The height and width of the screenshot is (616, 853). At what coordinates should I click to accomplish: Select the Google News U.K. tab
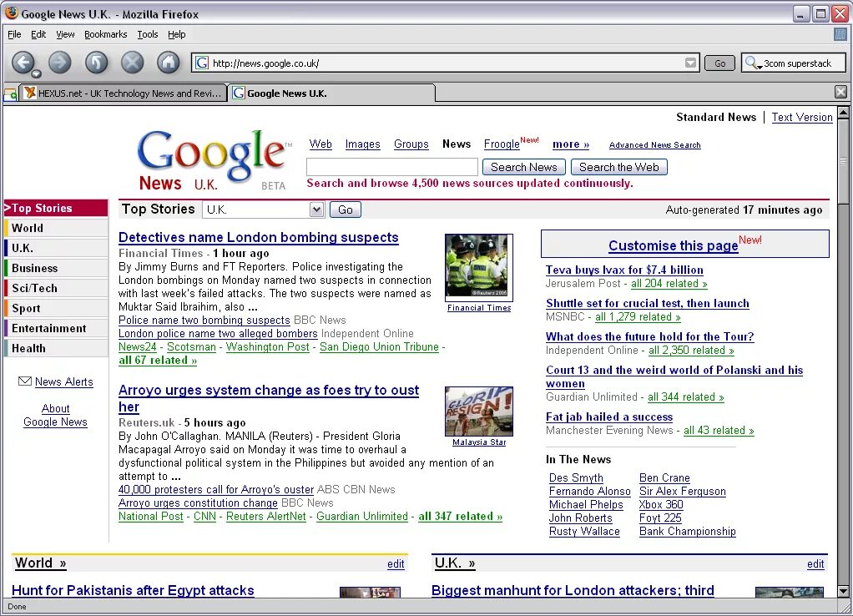[331, 93]
